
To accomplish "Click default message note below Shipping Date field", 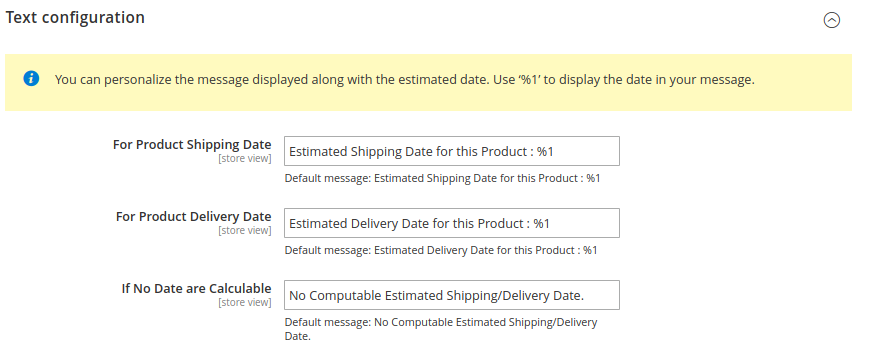I will pos(443,179).
